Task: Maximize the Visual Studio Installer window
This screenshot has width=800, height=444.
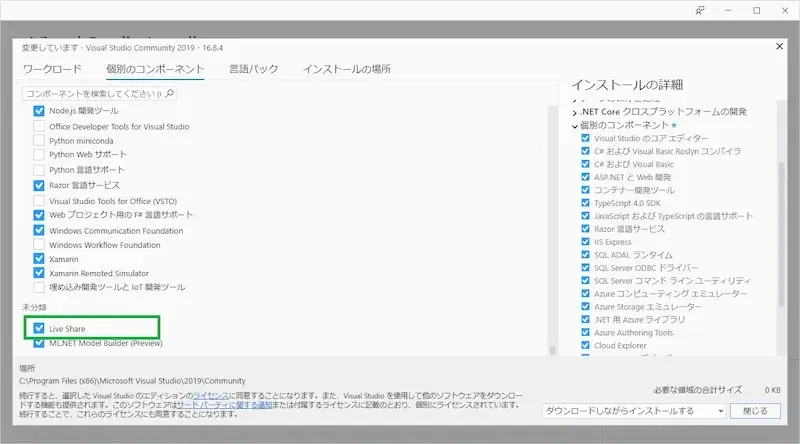Action: point(757,10)
